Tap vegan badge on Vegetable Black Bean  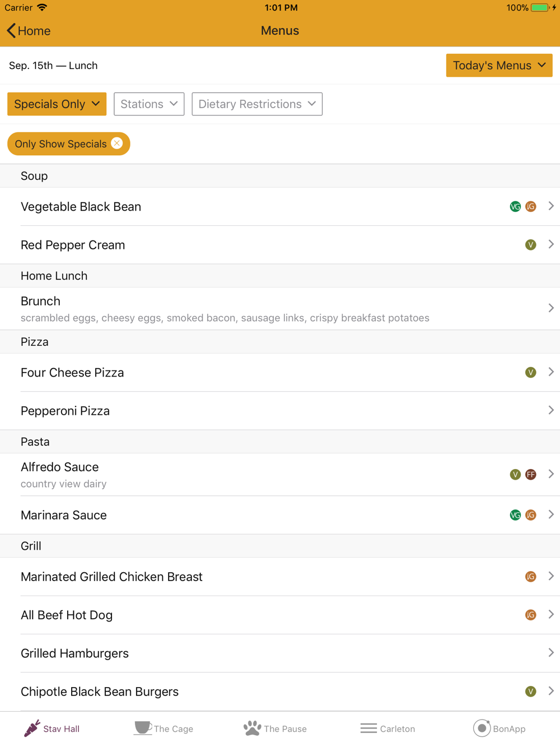point(515,207)
